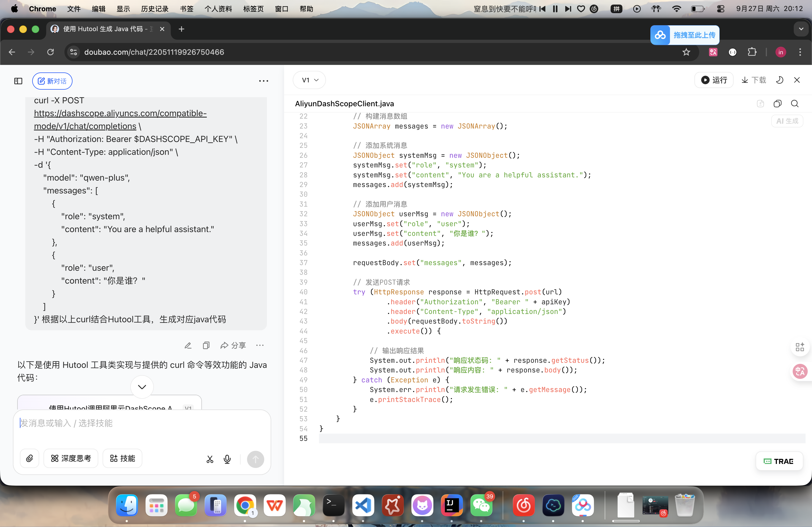Open the 历史记录 menu

coord(155,9)
